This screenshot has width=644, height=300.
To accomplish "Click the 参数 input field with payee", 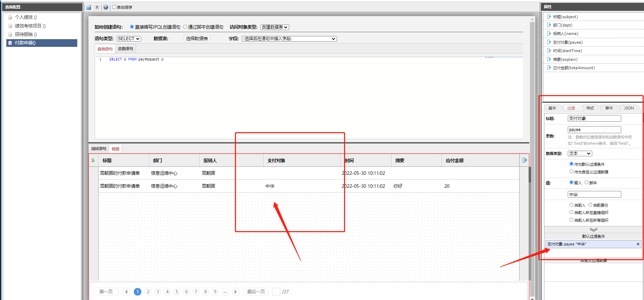I will (x=594, y=130).
